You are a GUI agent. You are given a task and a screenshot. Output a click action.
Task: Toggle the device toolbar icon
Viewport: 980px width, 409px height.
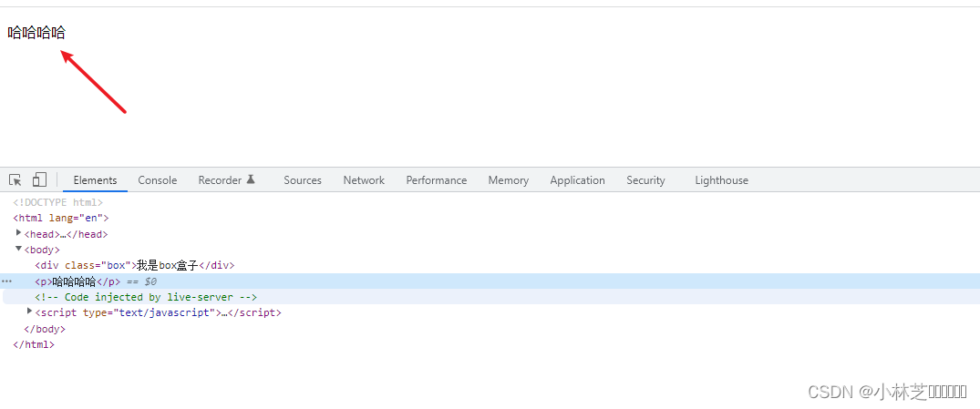(x=39, y=179)
